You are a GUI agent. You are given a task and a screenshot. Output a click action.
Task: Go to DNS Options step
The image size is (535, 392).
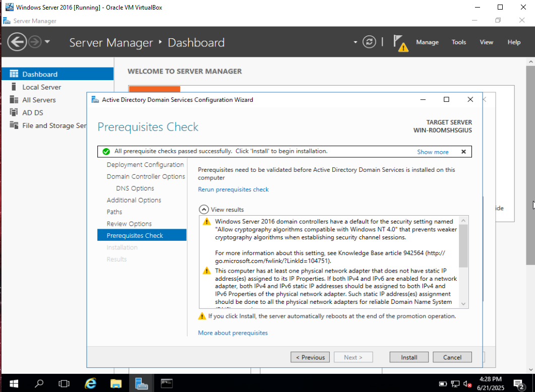pos(135,188)
